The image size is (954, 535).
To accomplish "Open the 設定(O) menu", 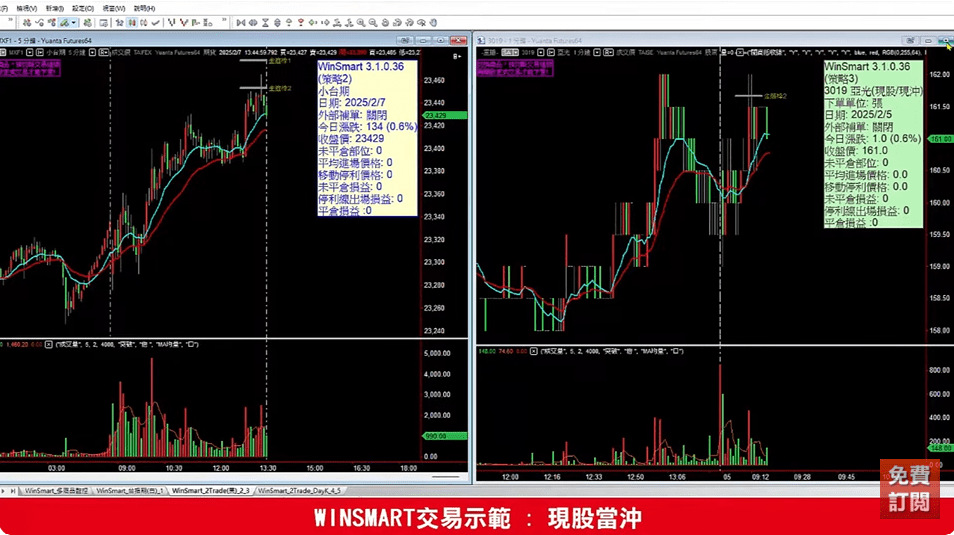I will 83,9.
